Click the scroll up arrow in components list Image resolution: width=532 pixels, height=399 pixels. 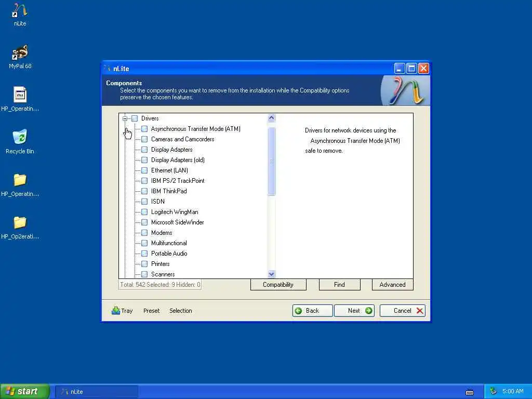(x=271, y=118)
